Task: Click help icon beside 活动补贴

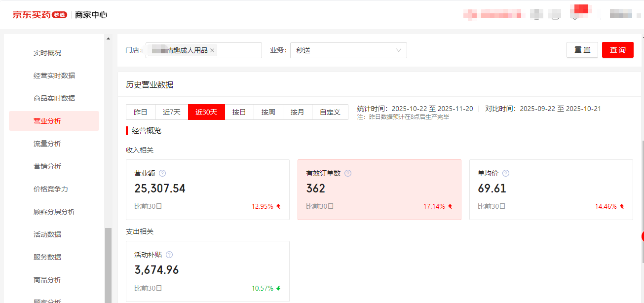Action: pyautogui.click(x=169, y=255)
